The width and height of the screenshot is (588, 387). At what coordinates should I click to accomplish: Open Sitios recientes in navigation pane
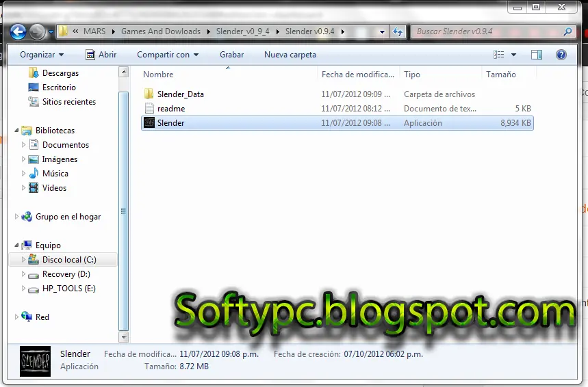click(x=69, y=101)
